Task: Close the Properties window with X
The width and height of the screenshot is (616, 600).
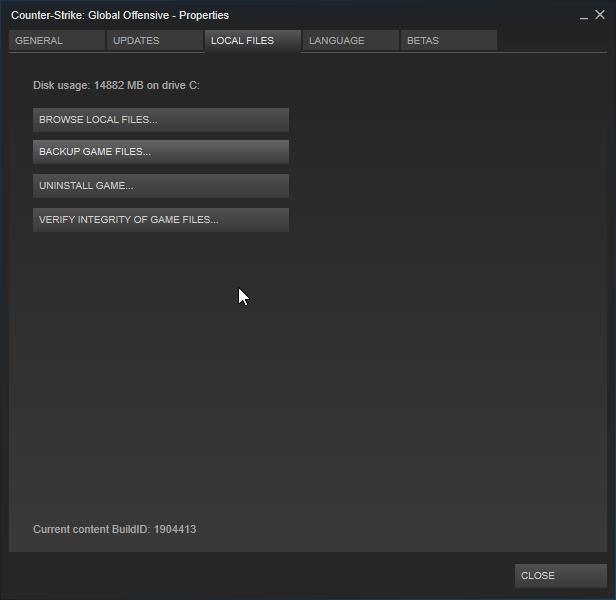Action: point(600,15)
